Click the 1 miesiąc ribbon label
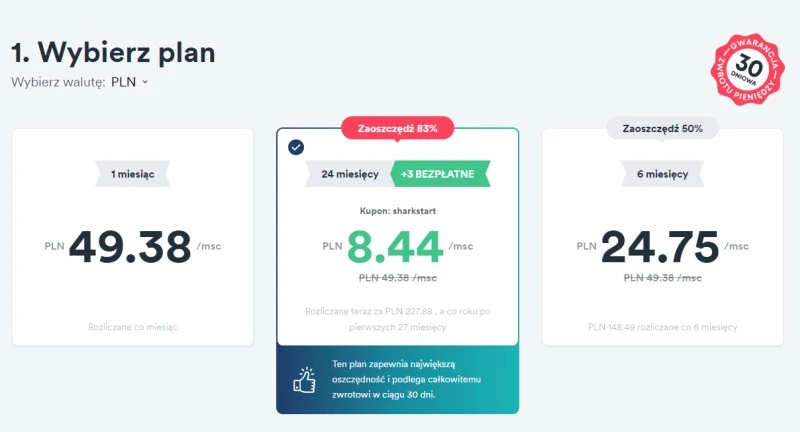The image size is (800, 432). click(x=133, y=174)
